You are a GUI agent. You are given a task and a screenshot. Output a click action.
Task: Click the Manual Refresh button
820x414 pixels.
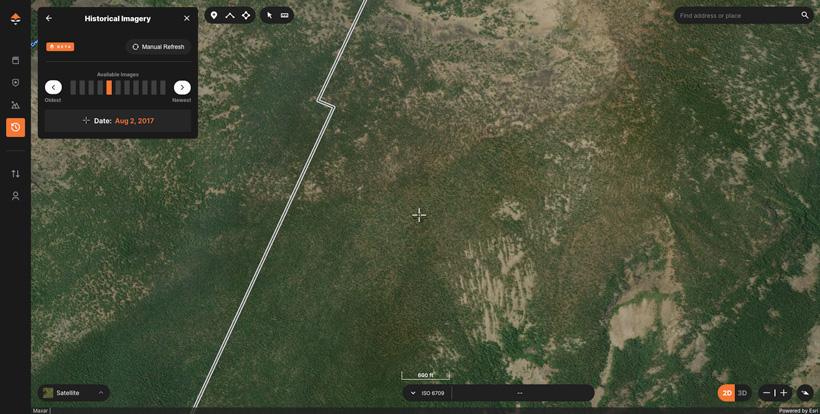point(158,47)
